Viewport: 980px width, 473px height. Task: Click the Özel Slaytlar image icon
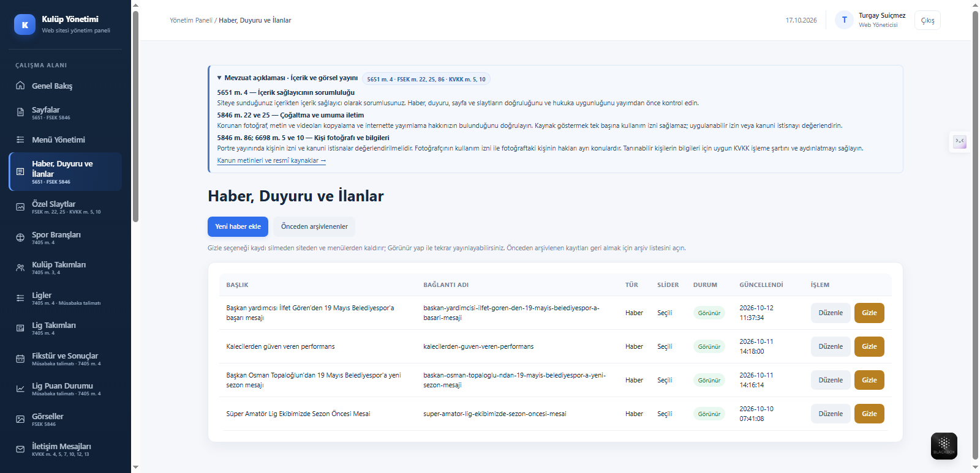20,207
